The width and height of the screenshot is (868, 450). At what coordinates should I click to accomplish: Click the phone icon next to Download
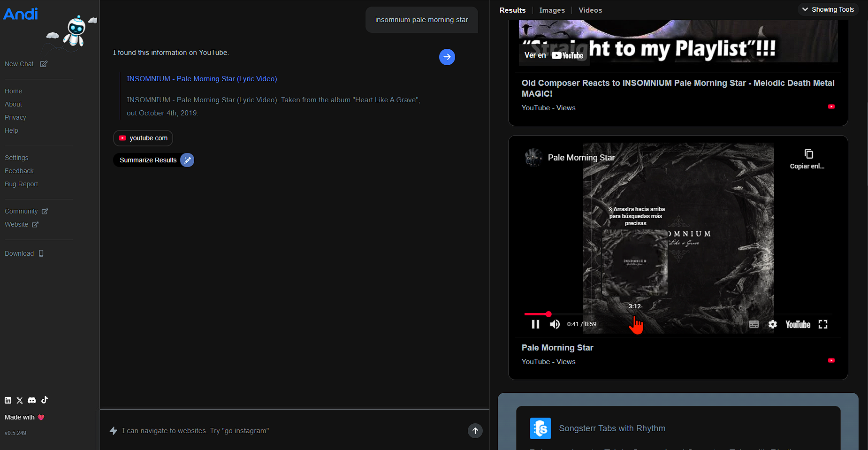(41, 253)
